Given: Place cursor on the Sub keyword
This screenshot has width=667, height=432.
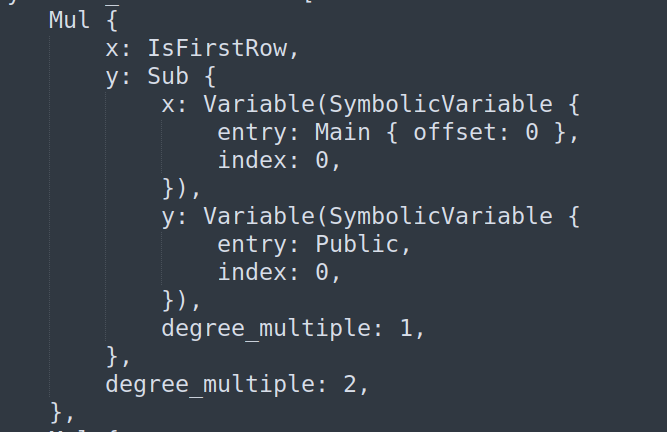Looking at the screenshot, I should [168, 76].
